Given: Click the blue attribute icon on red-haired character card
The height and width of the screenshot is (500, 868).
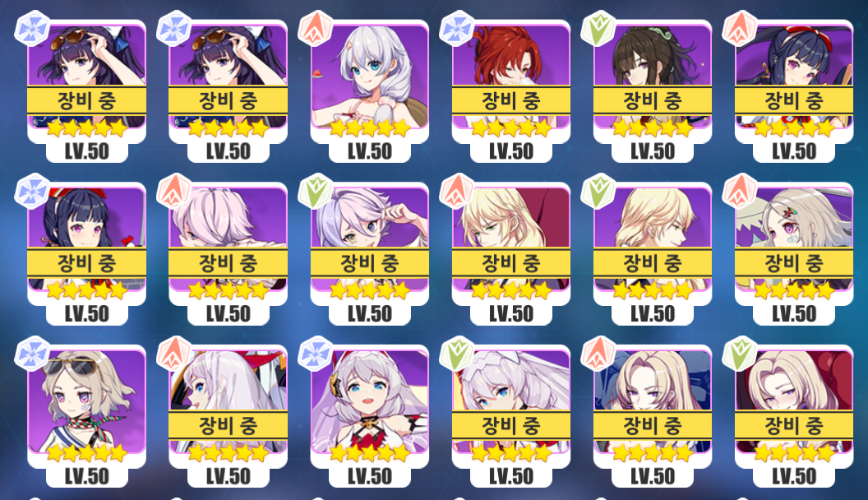Looking at the screenshot, I should pyautogui.click(x=457, y=29).
